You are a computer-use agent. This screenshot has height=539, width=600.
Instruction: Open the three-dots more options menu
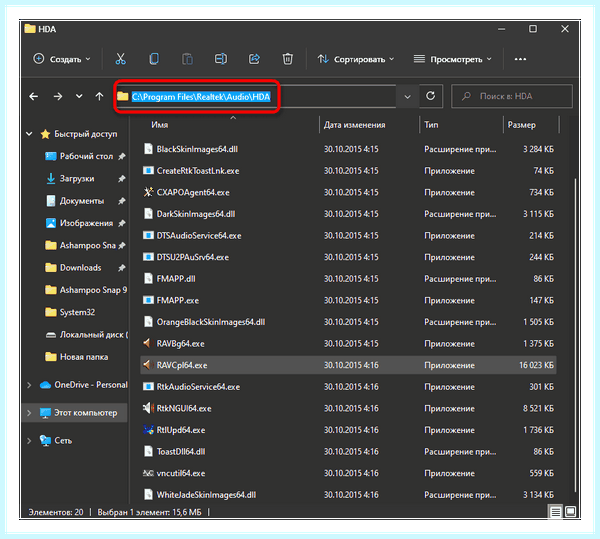tap(520, 59)
